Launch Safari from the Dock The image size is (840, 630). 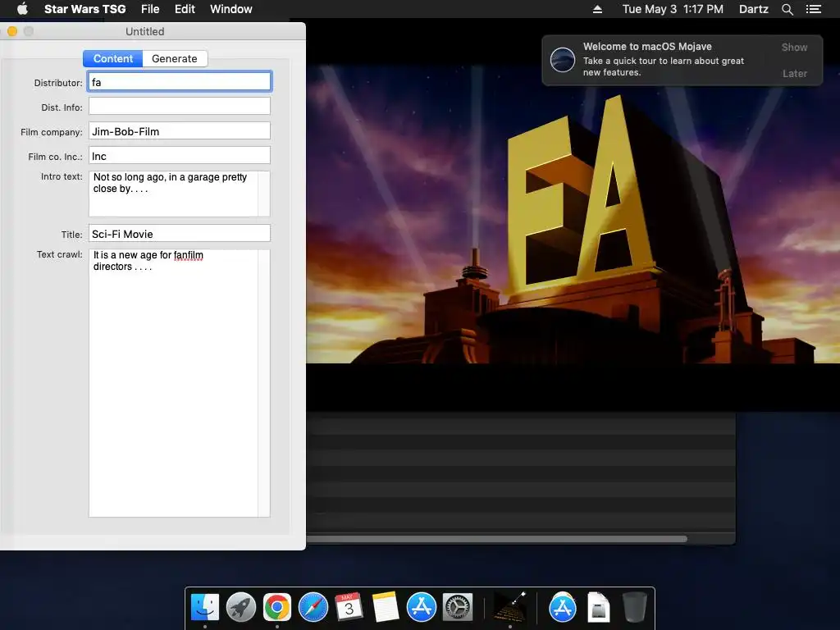(x=313, y=608)
